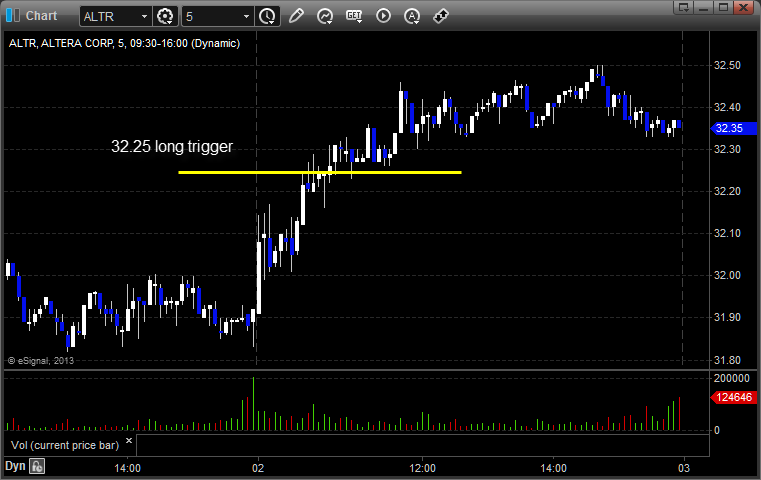Click the red 124646 volume tag
The width and height of the screenshot is (761, 480).
[732, 397]
